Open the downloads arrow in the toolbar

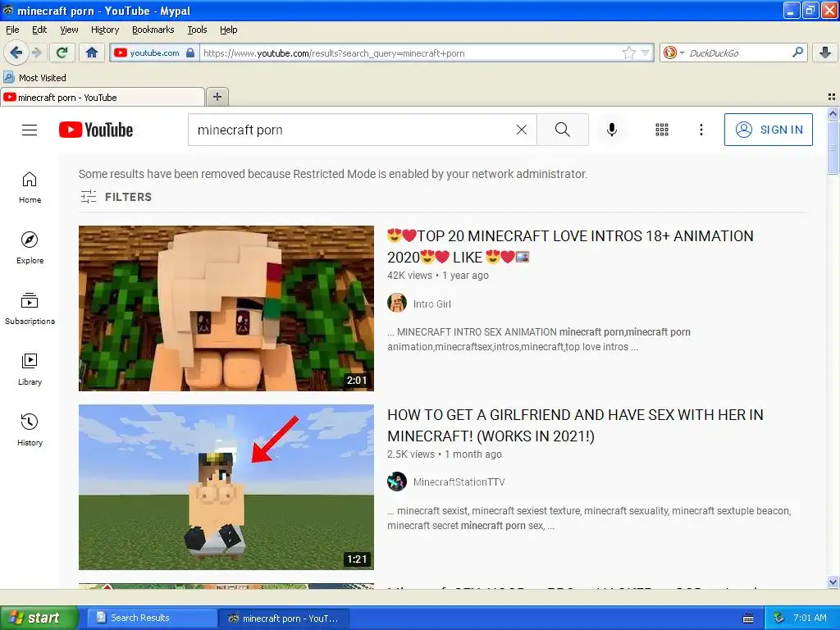pos(825,52)
